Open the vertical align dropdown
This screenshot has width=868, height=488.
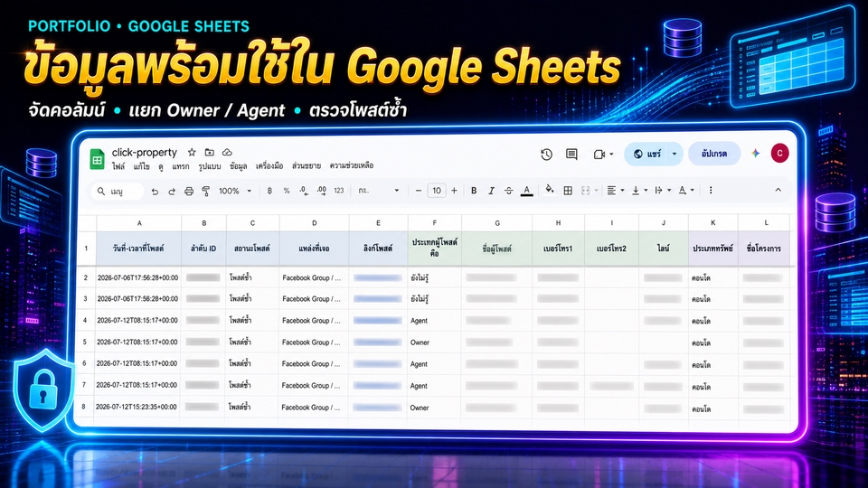(639, 191)
